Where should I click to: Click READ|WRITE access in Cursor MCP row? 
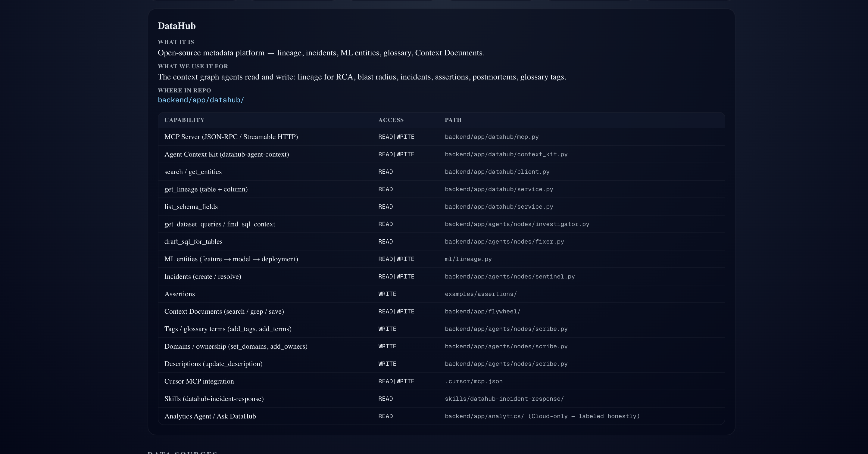click(396, 381)
